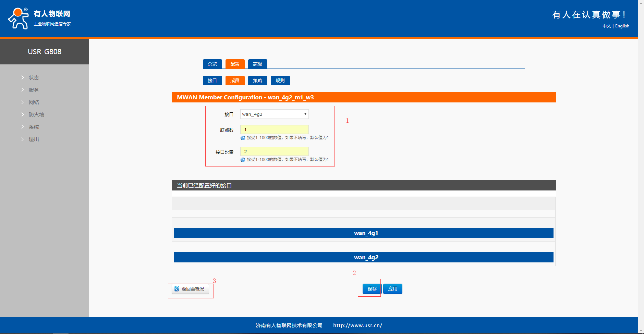The image size is (644, 334).
Task: Open the 接口 wan_4g2 dropdown
Action: (274, 114)
